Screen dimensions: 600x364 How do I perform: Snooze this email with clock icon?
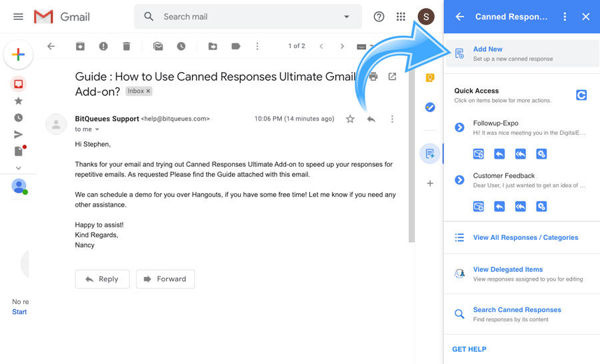pos(181,46)
